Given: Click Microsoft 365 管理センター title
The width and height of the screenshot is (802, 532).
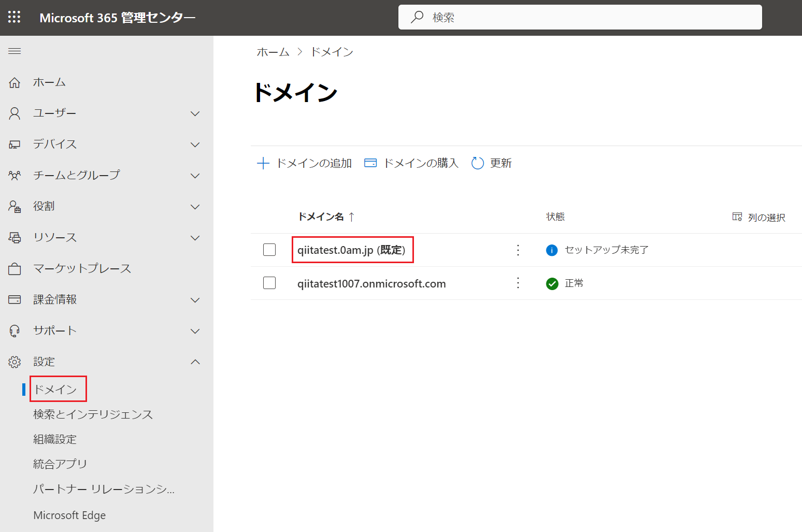Looking at the screenshot, I should click(x=118, y=18).
